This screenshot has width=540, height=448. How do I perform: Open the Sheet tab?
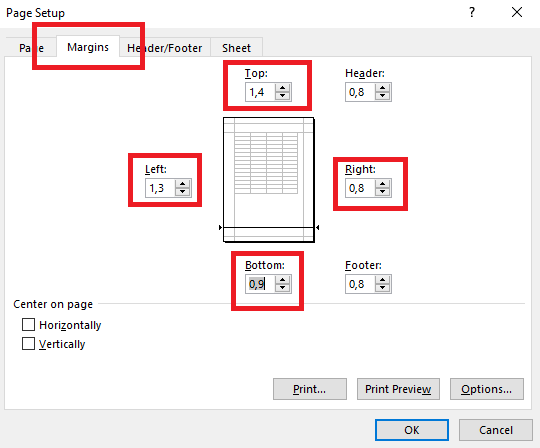pyautogui.click(x=236, y=48)
